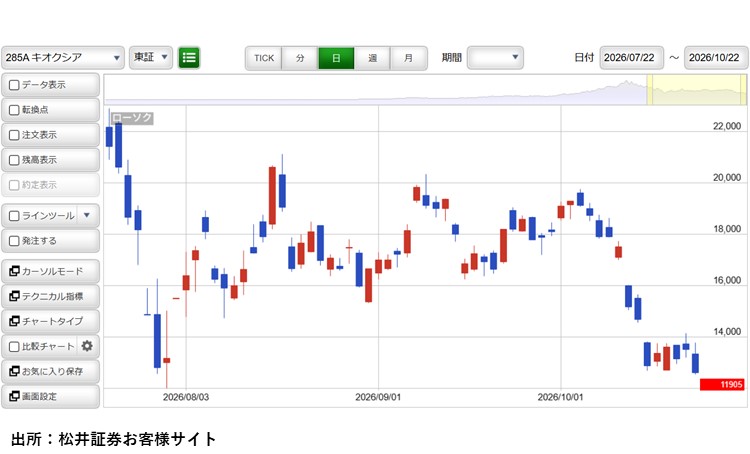Check the ラインツール checkbox
750x454 pixels.
coord(14,216)
